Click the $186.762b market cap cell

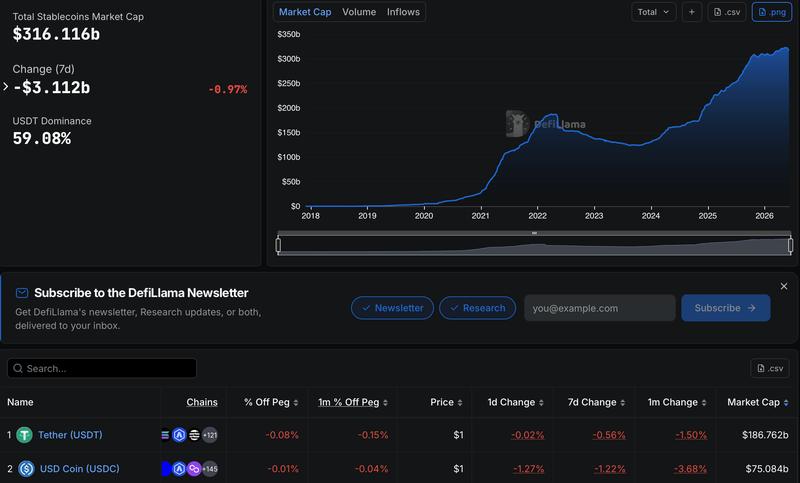765,435
